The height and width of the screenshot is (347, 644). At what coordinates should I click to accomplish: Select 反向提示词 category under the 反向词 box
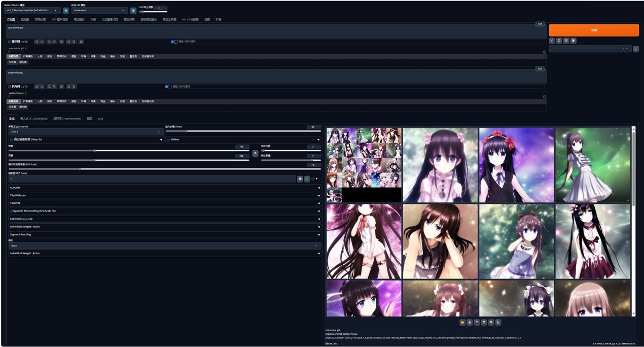coord(148,101)
